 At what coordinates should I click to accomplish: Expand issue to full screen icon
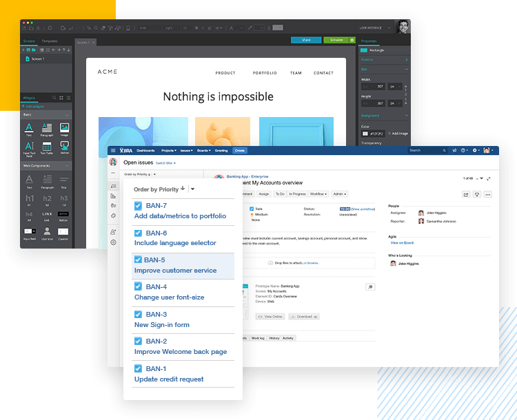489,178
